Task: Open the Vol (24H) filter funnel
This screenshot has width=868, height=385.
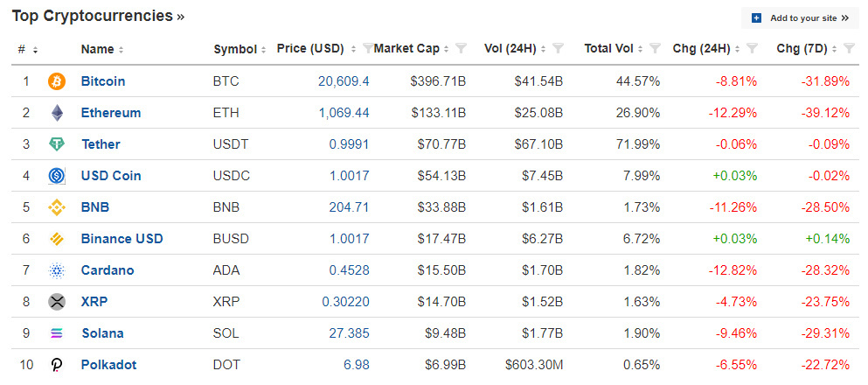Action: pyautogui.click(x=558, y=49)
